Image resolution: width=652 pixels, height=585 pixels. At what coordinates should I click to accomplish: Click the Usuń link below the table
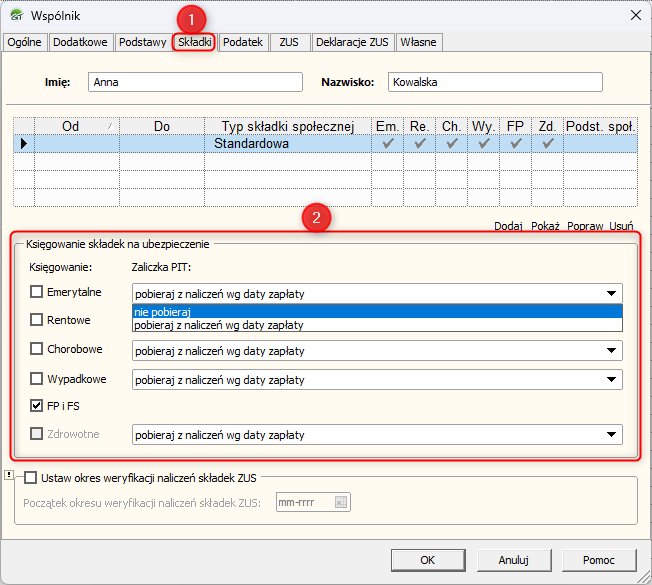click(621, 226)
